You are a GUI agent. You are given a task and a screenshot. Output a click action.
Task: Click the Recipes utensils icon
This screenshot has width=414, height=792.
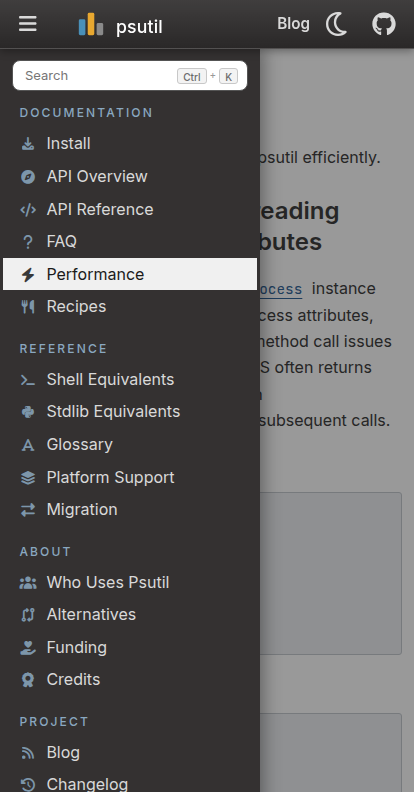(x=28, y=307)
